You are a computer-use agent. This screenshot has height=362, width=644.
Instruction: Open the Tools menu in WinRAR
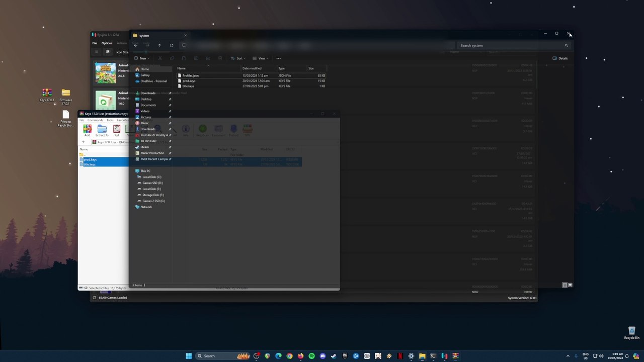(x=110, y=120)
